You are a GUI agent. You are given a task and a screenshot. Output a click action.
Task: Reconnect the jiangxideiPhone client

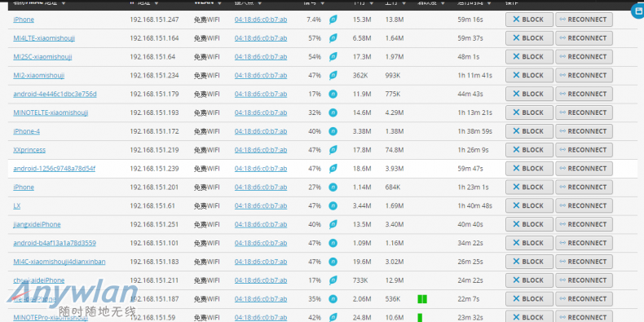pos(584,224)
